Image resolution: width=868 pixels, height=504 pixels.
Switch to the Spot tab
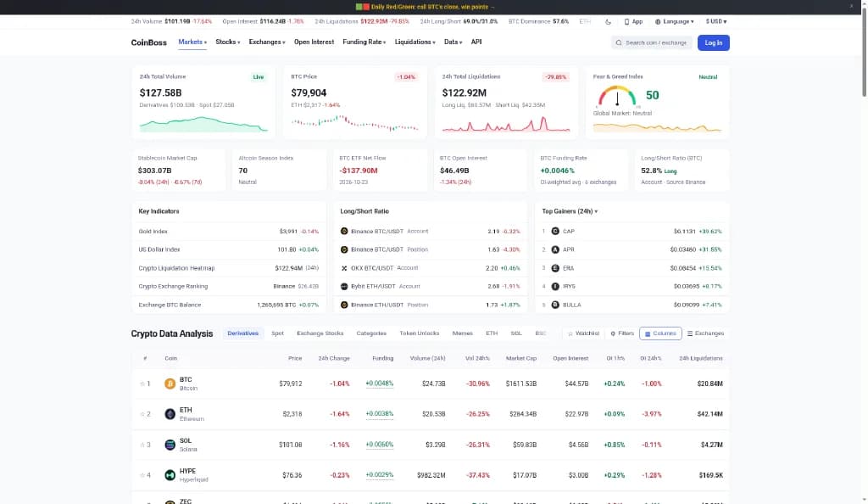277,333
